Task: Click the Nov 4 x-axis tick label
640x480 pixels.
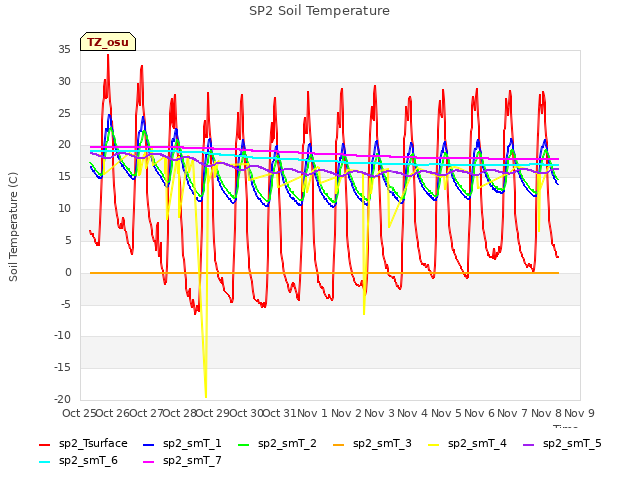Action: pos(413,413)
